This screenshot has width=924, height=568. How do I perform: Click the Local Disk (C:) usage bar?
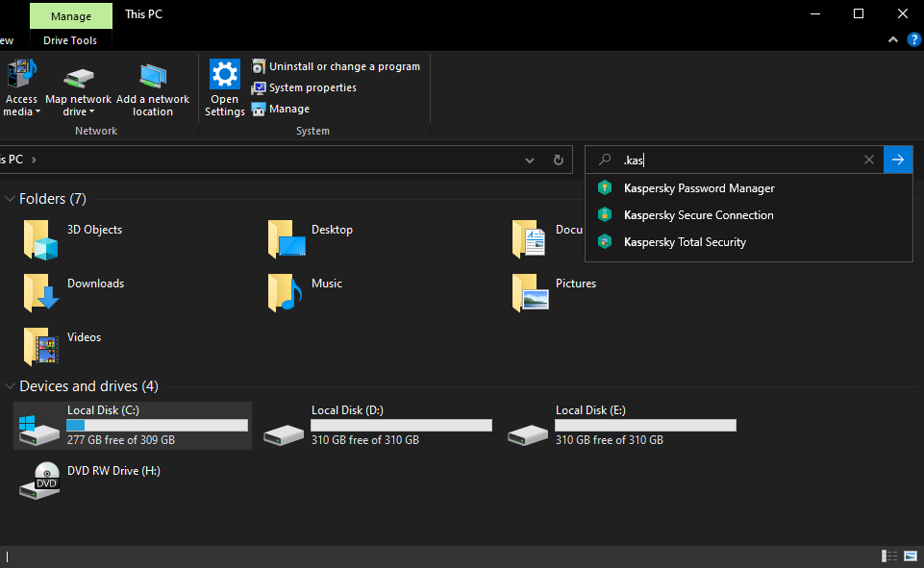[158, 426]
